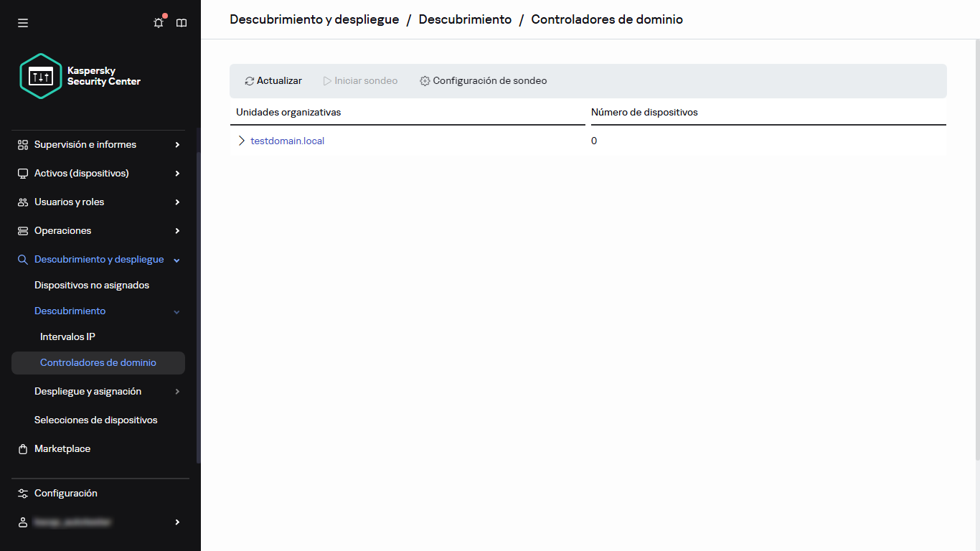The image size is (980, 551).
Task: Click the sidebar vertical scrollbar
Action: point(199,309)
